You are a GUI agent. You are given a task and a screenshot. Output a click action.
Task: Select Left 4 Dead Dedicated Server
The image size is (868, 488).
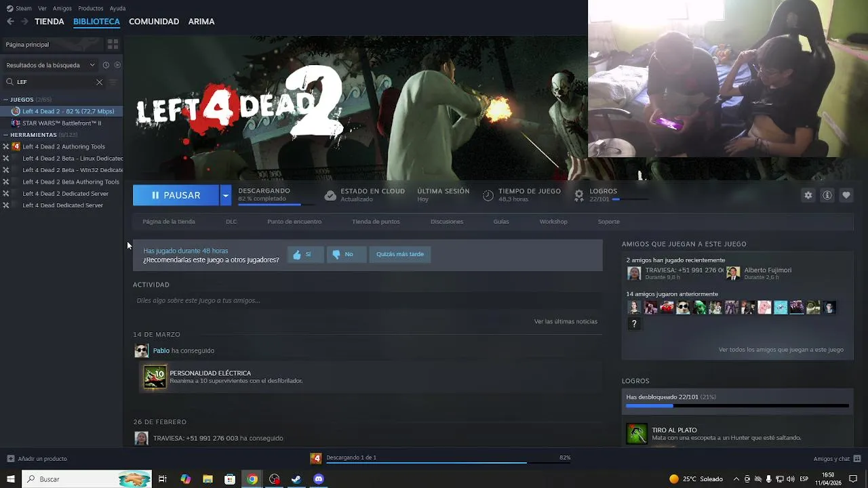[62, 205]
